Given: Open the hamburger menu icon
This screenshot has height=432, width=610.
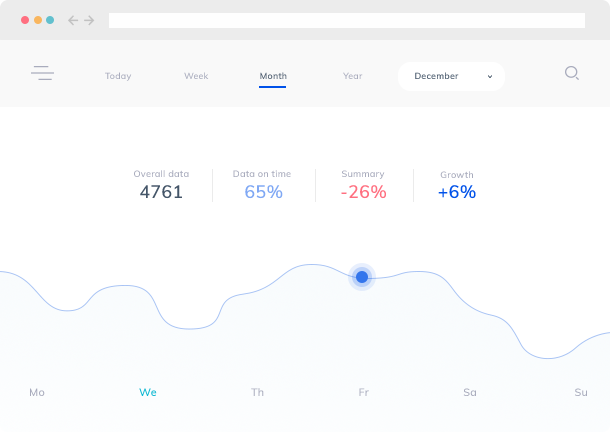Looking at the screenshot, I should click(x=42, y=73).
